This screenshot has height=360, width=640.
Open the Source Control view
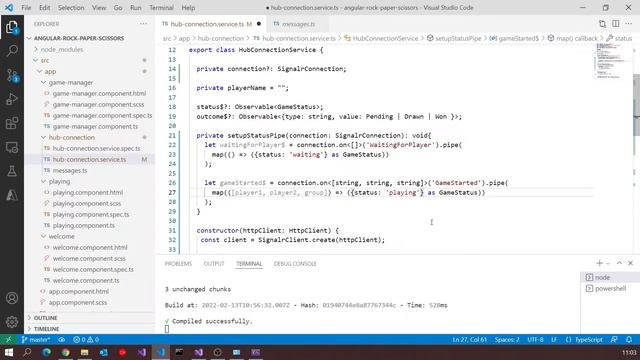12,75
